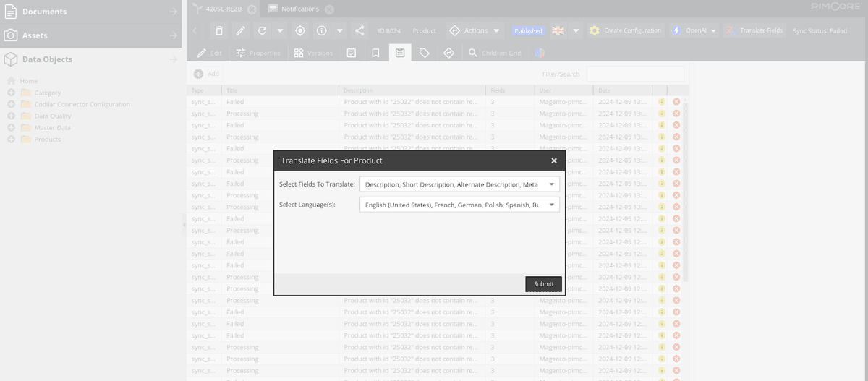Viewport: 868px width, 381px height.
Task: Open the fields to translate dropdown
Action: (459, 184)
